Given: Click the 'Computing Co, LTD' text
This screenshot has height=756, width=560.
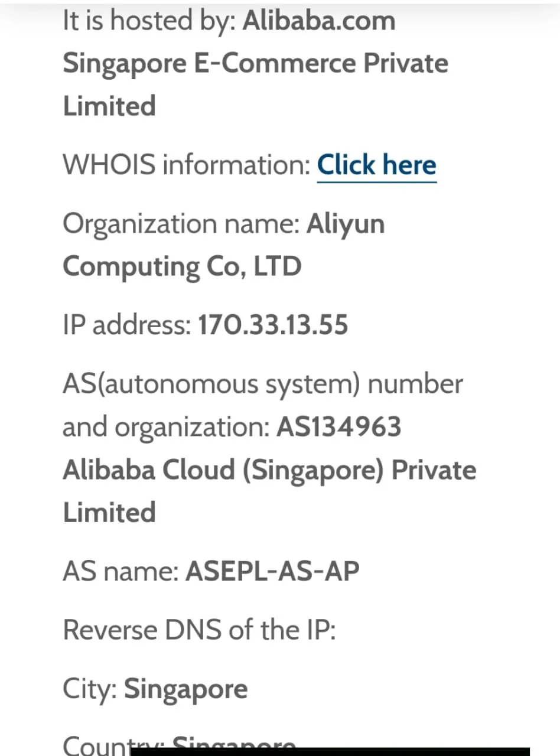Looking at the screenshot, I should pos(182,266).
